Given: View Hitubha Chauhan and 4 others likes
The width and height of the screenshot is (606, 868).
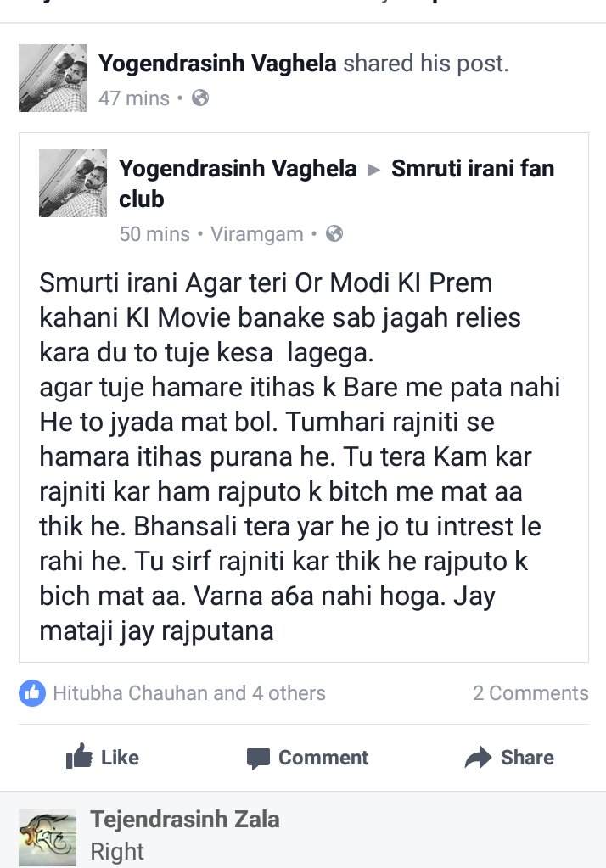Looking at the screenshot, I should 189,692.
